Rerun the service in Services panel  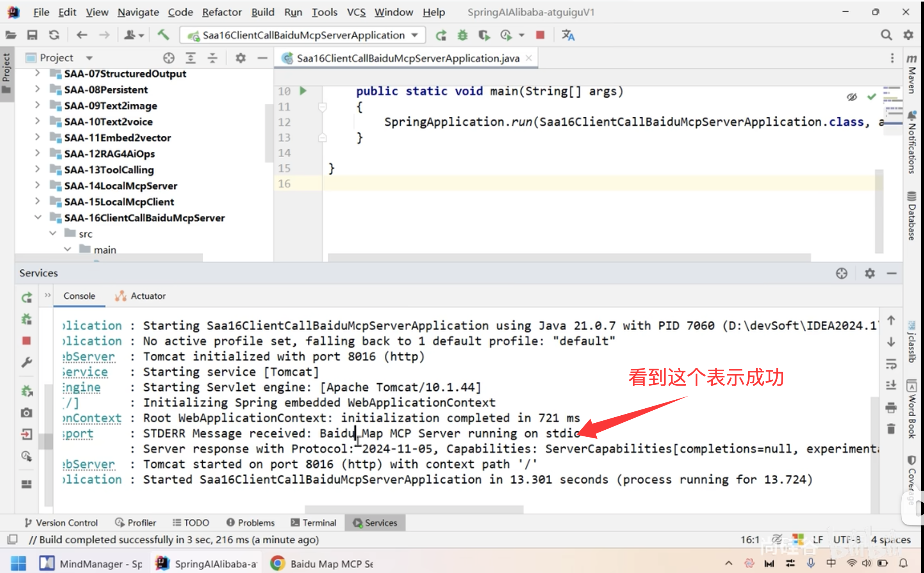pyautogui.click(x=27, y=298)
